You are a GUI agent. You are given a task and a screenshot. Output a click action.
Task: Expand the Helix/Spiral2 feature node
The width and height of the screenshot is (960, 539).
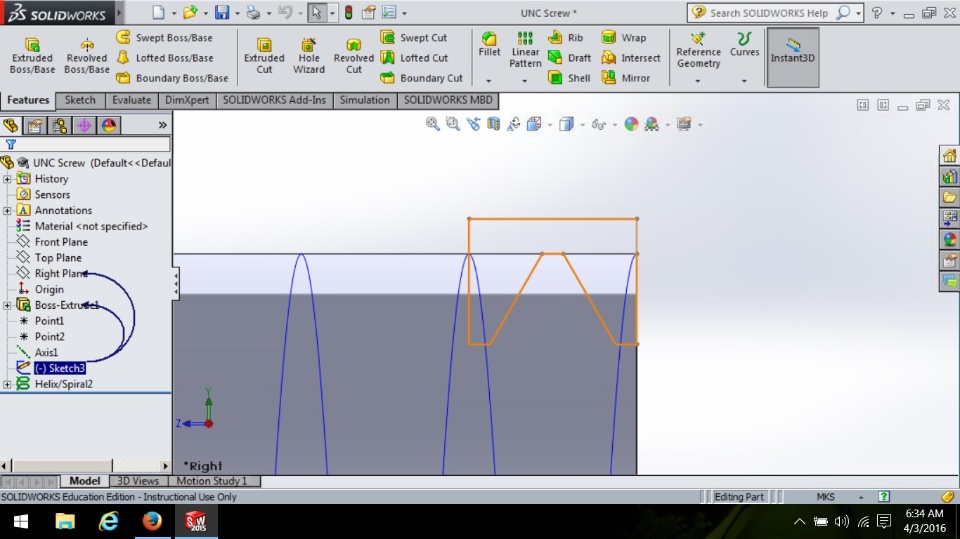(x=7, y=384)
